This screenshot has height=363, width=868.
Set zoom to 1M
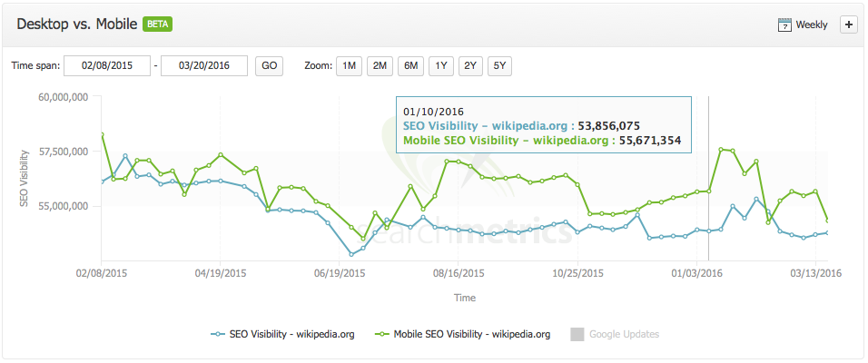349,65
